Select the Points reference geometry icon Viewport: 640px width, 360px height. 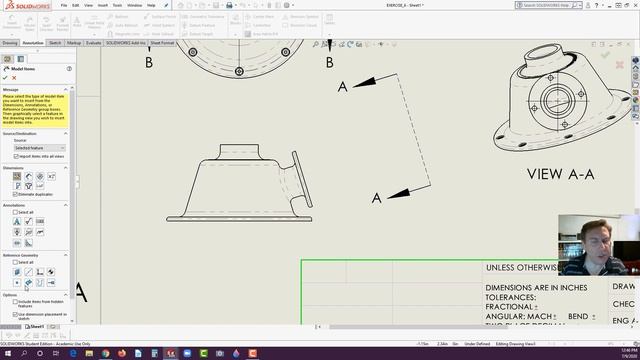(17, 282)
